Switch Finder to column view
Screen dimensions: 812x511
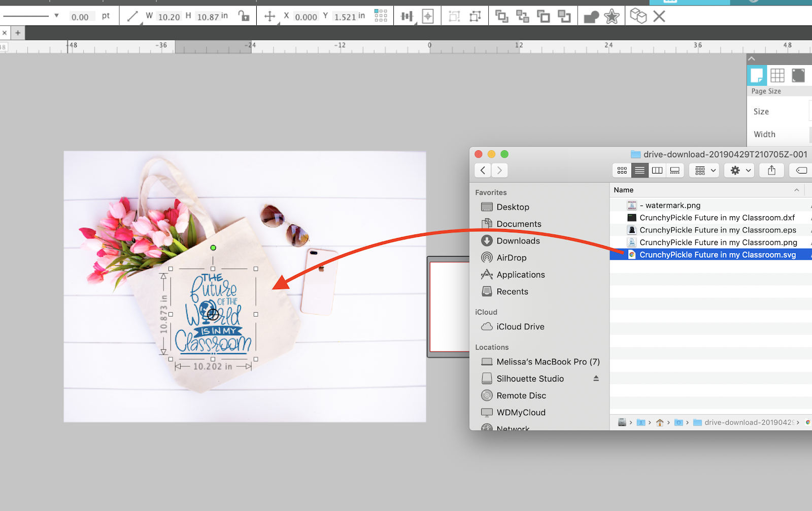coord(657,171)
